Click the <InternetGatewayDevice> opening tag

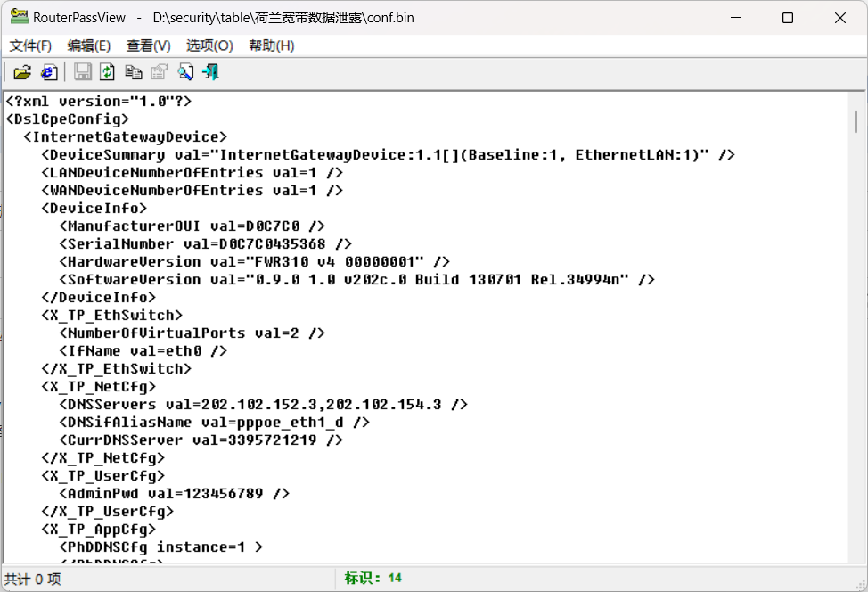(125, 136)
